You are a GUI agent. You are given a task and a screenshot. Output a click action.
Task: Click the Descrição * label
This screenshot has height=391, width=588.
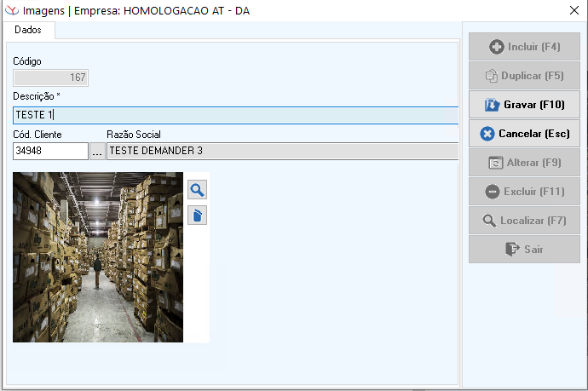(x=37, y=96)
